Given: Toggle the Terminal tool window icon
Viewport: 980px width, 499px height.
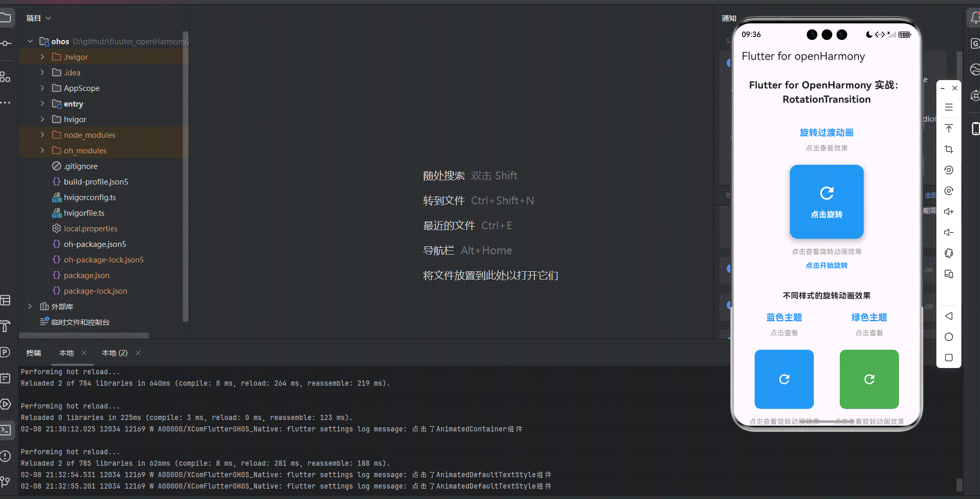Looking at the screenshot, I should click(x=5, y=430).
